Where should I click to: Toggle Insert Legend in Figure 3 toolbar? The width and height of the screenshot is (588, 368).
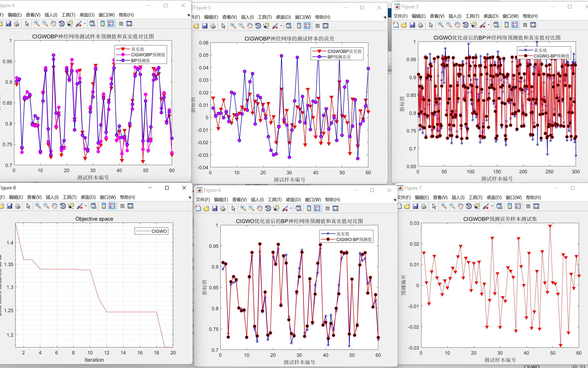click(515, 25)
